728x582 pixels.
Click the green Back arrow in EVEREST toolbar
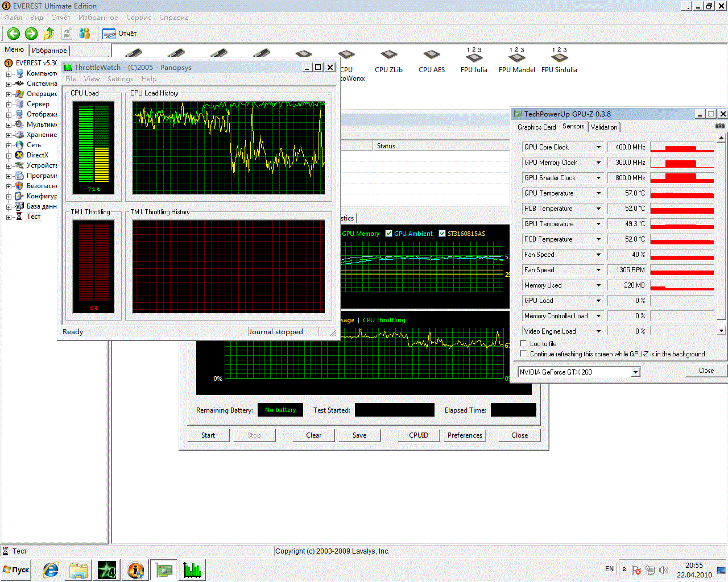pos(14,34)
